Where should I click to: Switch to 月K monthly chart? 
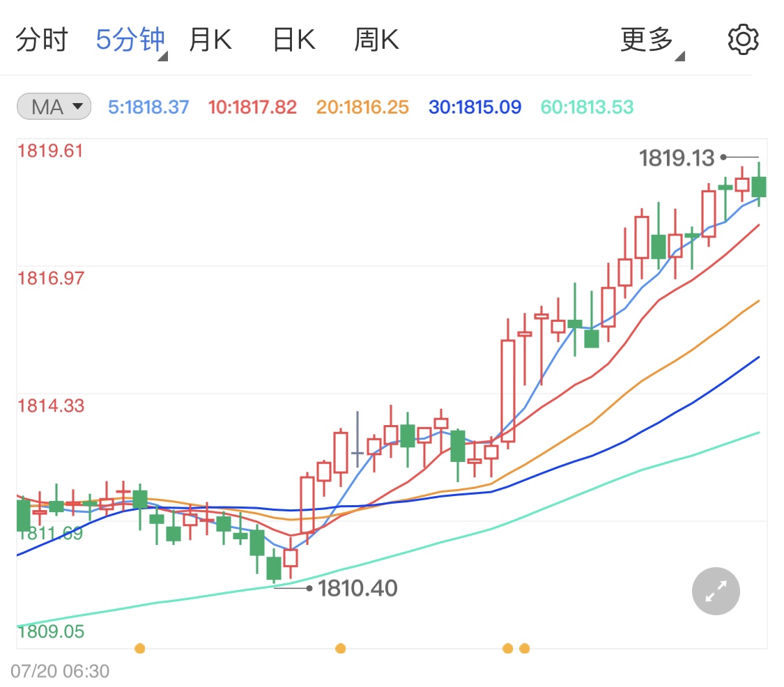tap(210, 40)
